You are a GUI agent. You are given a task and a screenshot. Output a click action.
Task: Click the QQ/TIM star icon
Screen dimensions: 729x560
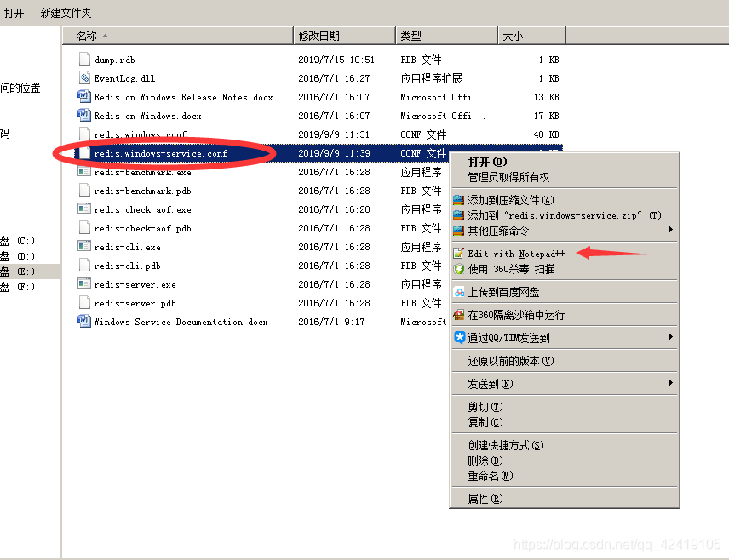coord(459,337)
